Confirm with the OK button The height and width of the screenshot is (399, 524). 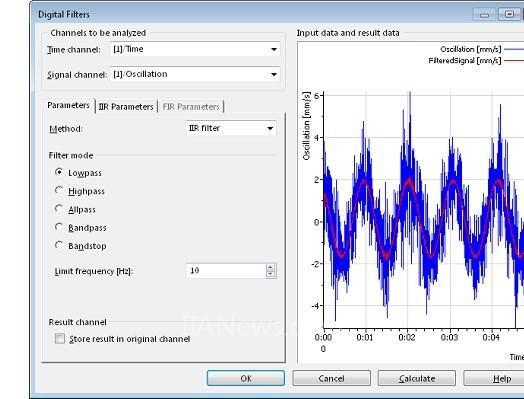tap(246, 378)
